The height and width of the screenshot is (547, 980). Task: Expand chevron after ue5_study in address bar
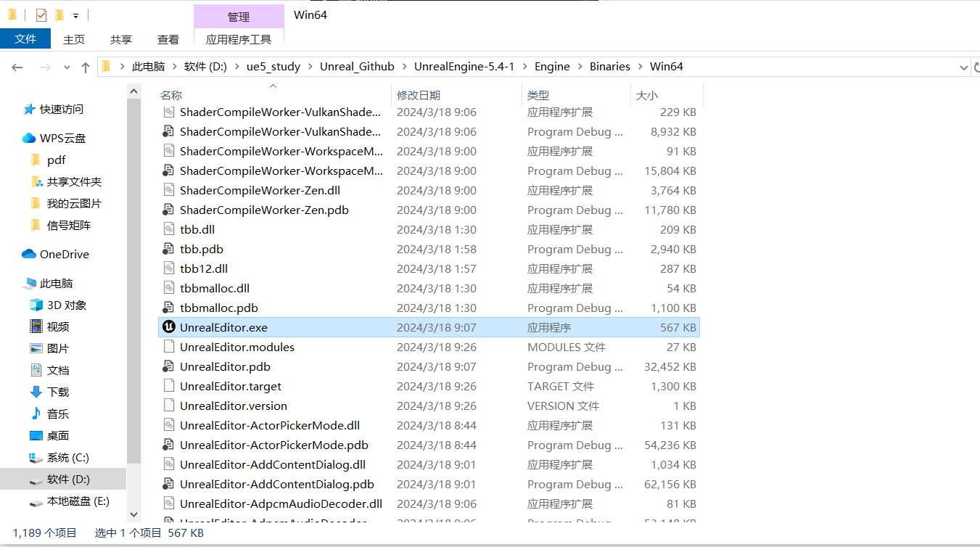tap(310, 67)
